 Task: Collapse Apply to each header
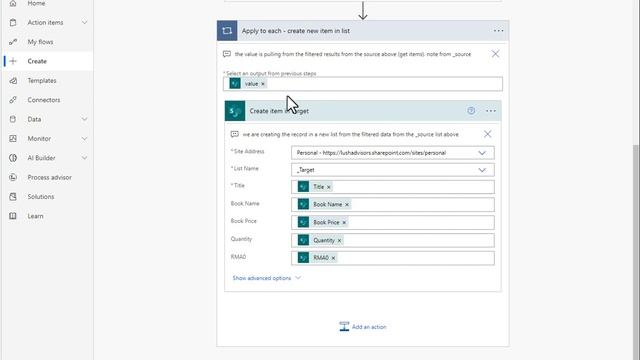[363, 31]
